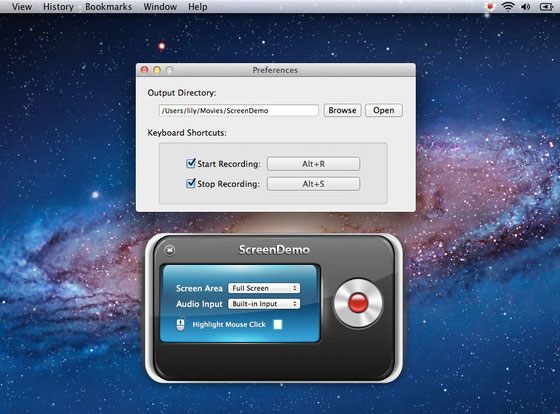Viewport: 560px width, 414px height.
Task: Click the output directory path field
Action: (x=239, y=110)
